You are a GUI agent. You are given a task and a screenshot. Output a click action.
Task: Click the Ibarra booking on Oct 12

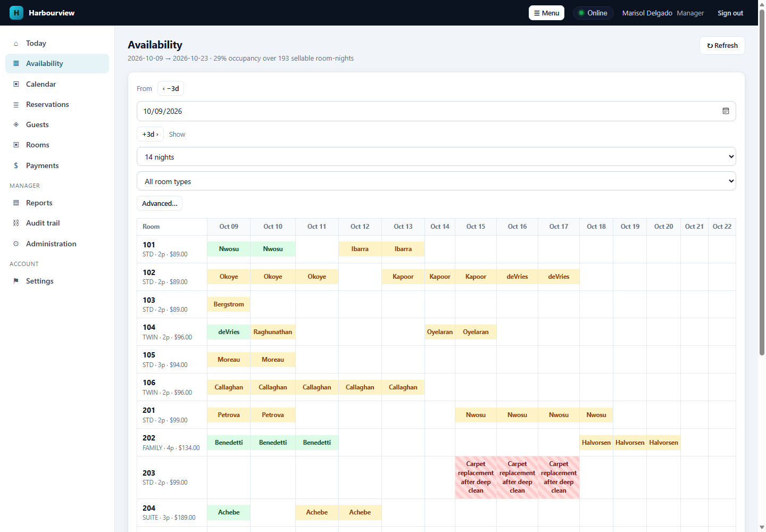[360, 249]
